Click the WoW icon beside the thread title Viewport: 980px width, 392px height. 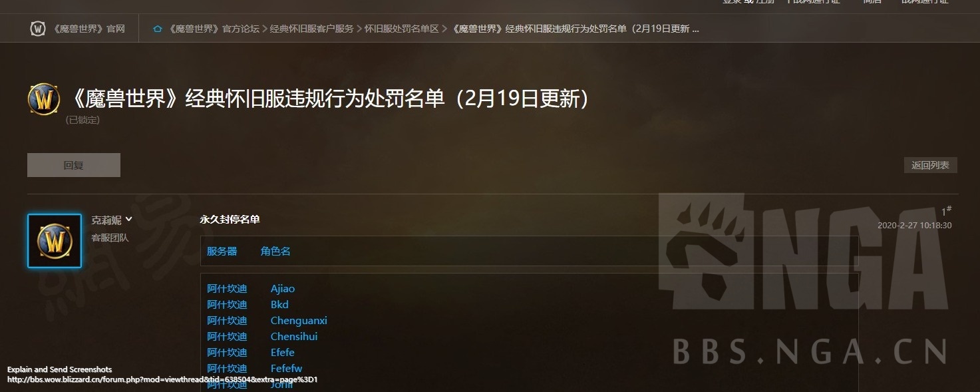coord(44,100)
